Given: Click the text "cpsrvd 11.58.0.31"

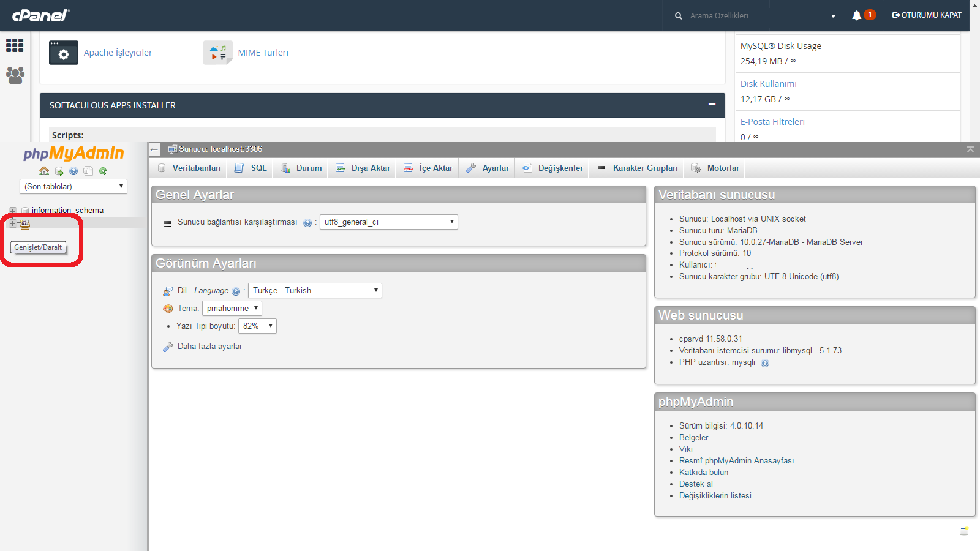Looking at the screenshot, I should tap(710, 339).
